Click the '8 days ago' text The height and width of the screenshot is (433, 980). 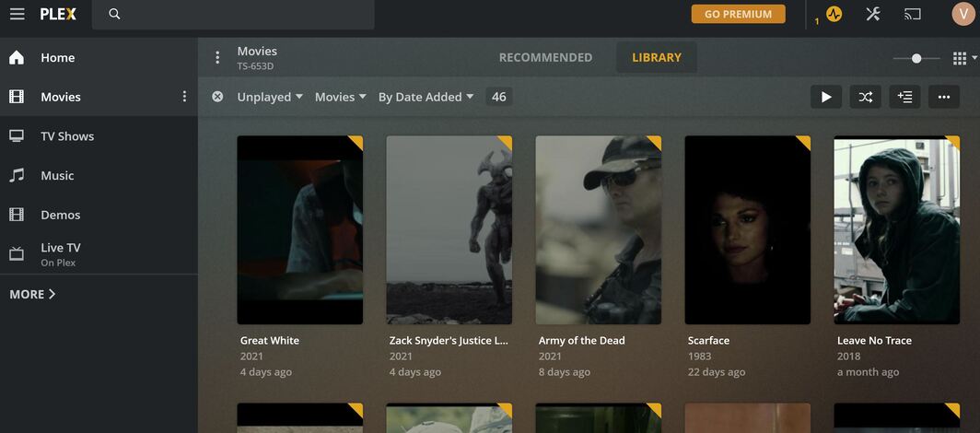[x=564, y=372]
